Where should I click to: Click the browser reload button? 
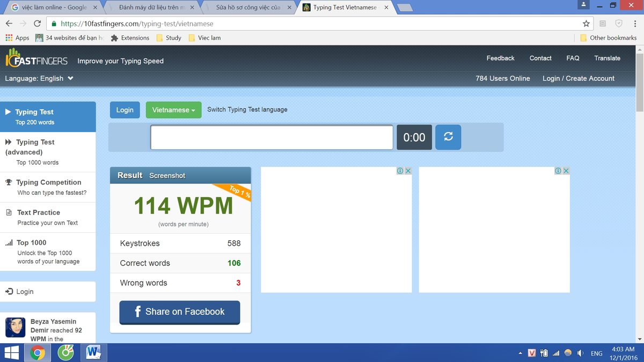tap(37, 24)
